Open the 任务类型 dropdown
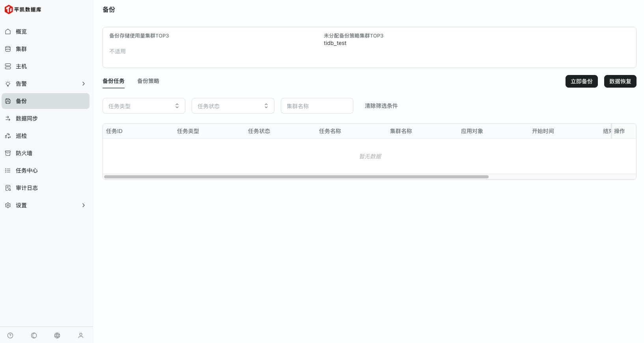The height and width of the screenshot is (343, 644). (x=144, y=106)
